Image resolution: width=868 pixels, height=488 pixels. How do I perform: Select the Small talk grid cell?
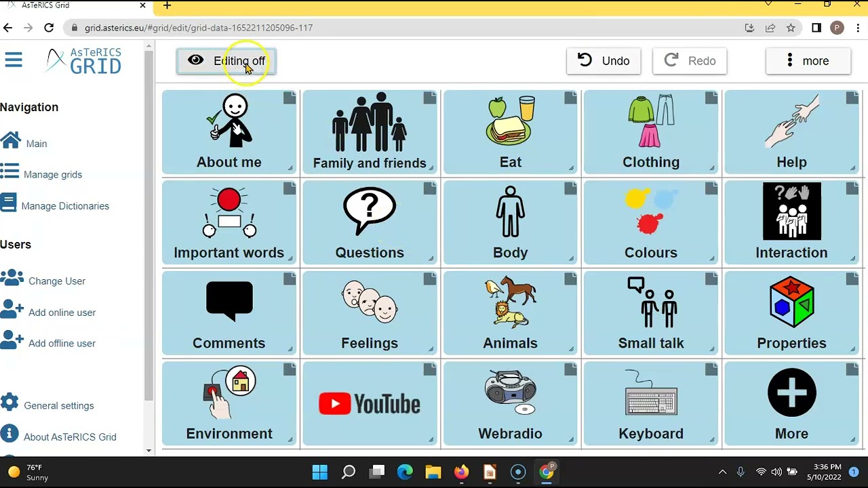tap(651, 312)
